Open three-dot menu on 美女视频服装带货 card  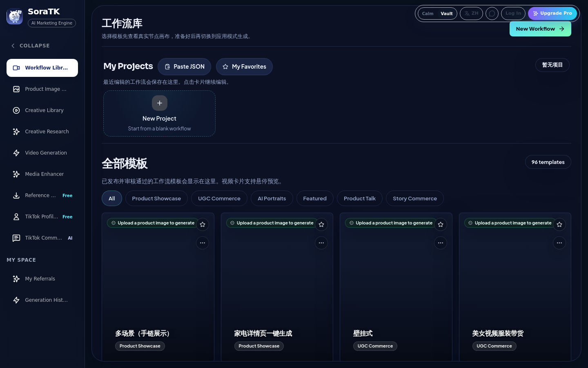559,243
